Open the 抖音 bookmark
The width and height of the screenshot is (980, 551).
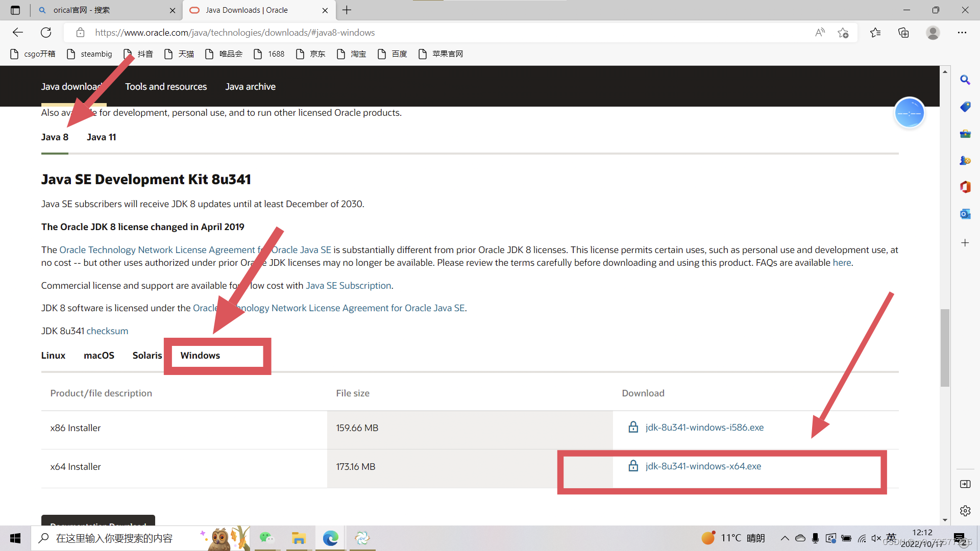point(138,54)
